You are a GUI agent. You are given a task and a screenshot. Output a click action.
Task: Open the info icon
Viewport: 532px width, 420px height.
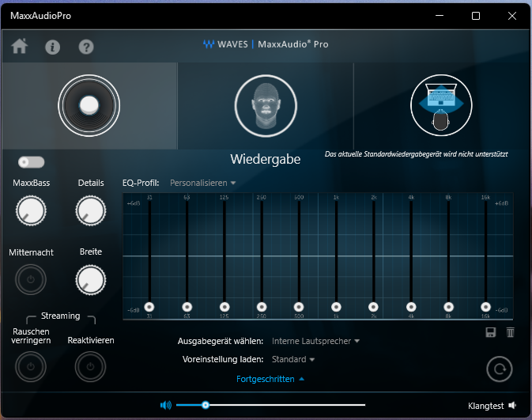click(53, 47)
